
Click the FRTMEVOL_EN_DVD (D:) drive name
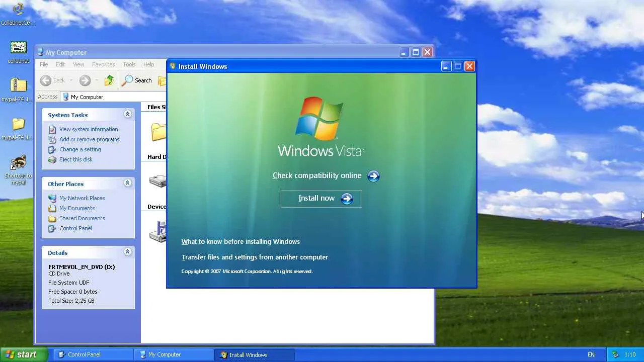(x=82, y=267)
